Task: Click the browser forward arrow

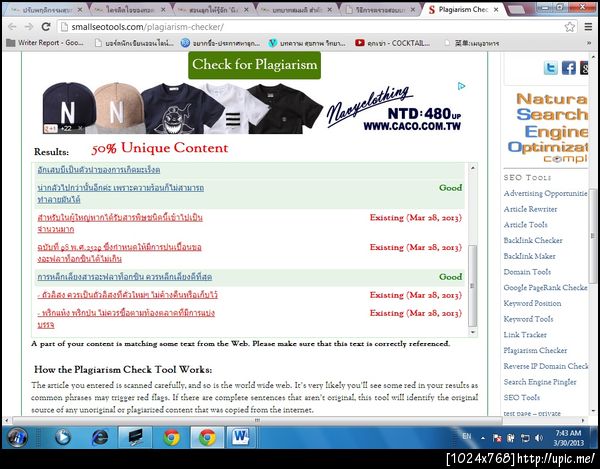Action: [29, 26]
